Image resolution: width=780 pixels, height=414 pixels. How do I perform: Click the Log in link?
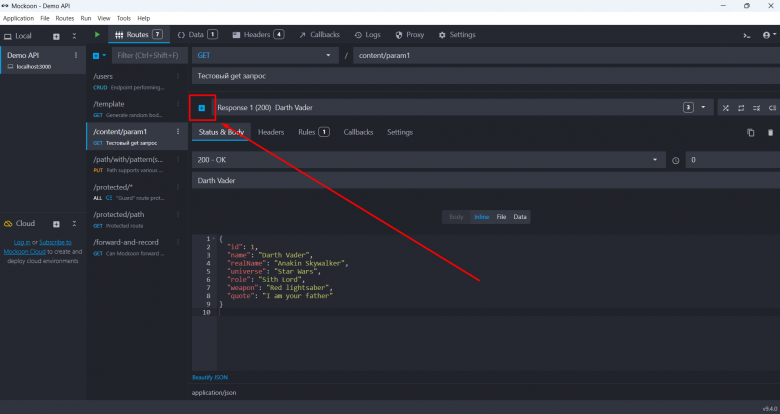pos(22,242)
